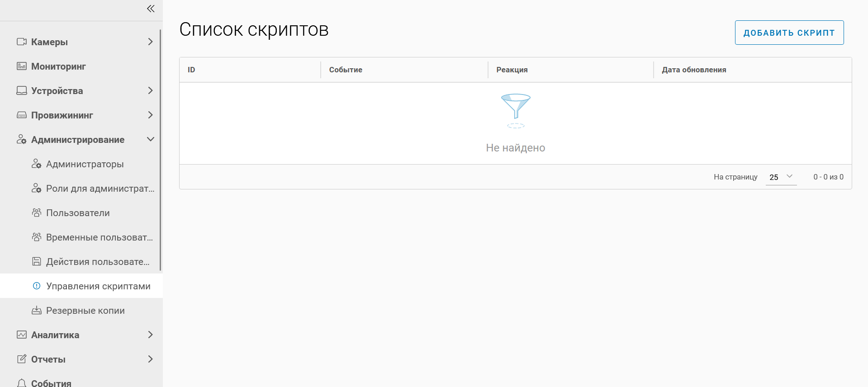Click the Резервные копии backup icon
This screenshot has height=387, width=868.
[37, 311]
